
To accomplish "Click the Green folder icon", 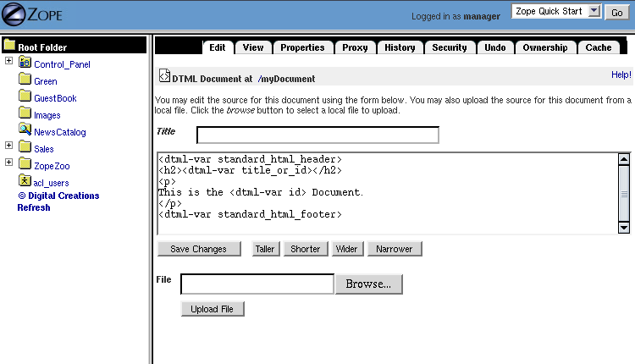I will (25, 80).
